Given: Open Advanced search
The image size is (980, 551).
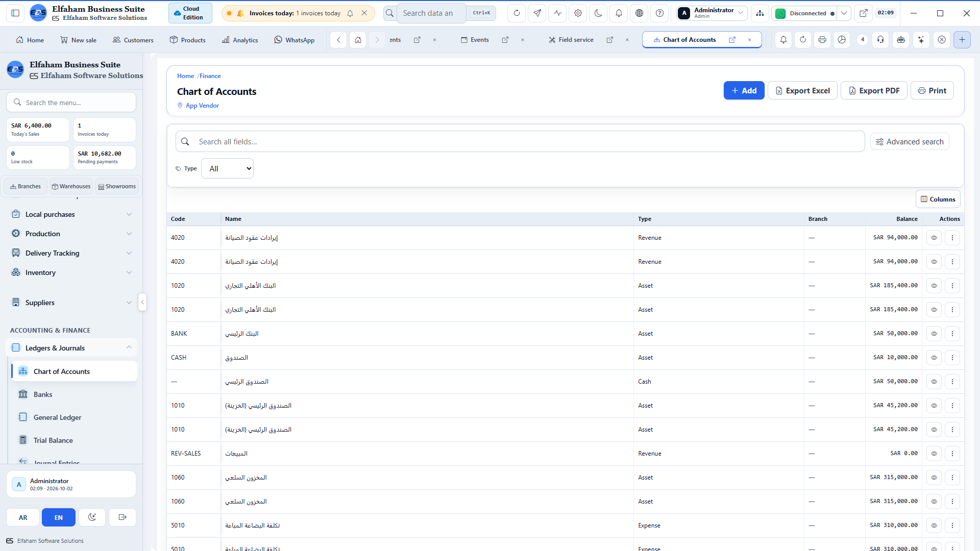Looking at the screenshot, I should coord(910,142).
